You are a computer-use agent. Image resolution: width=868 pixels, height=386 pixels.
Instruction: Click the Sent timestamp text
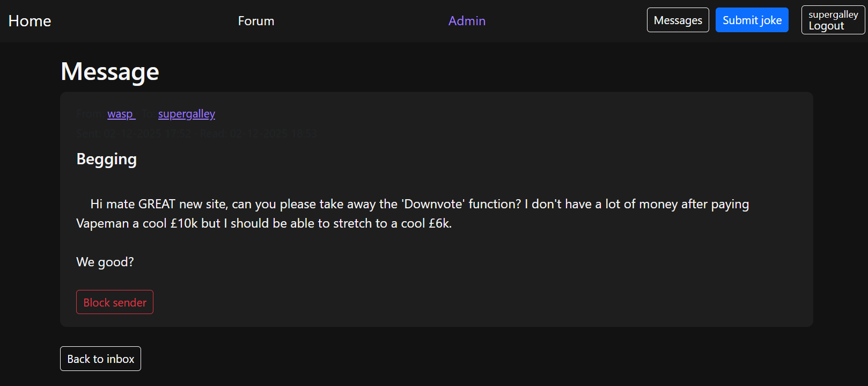pyautogui.click(x=134, y=134)
